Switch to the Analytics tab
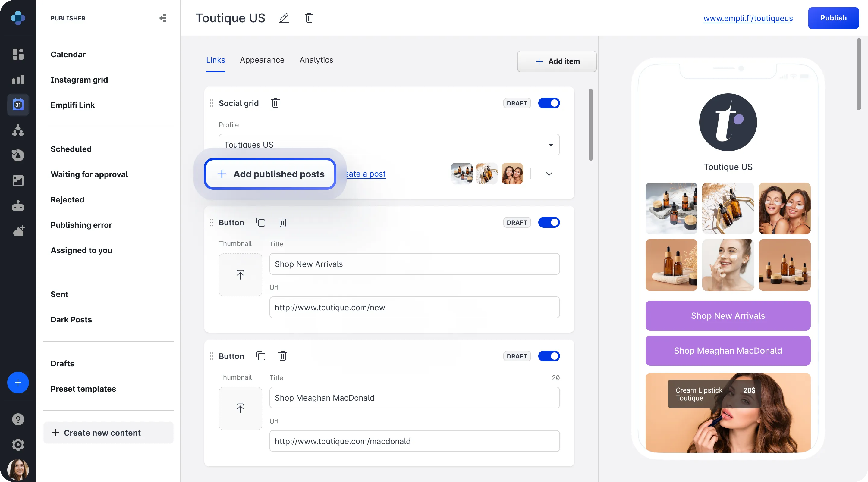 [316, 60]
